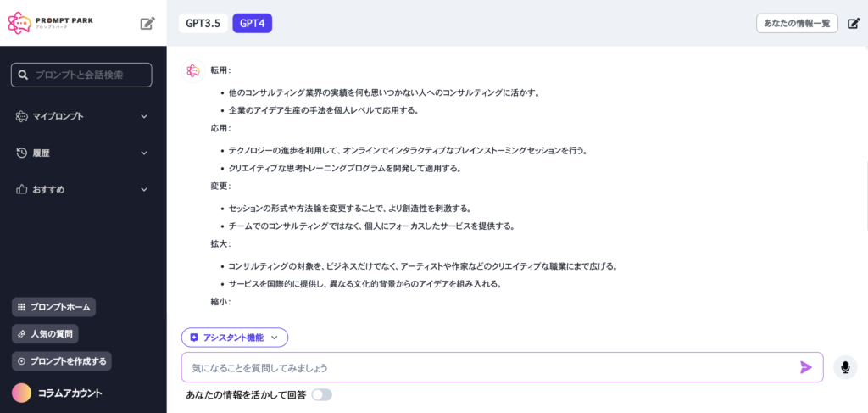Click the Prompt Park logo
Screen dimensions: 868x413
[50, 23]
